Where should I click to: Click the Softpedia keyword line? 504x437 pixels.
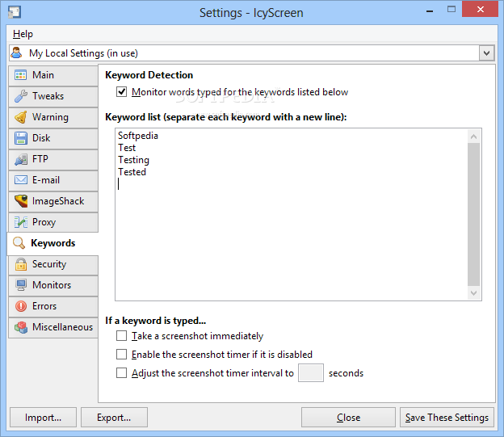(138, 136)
